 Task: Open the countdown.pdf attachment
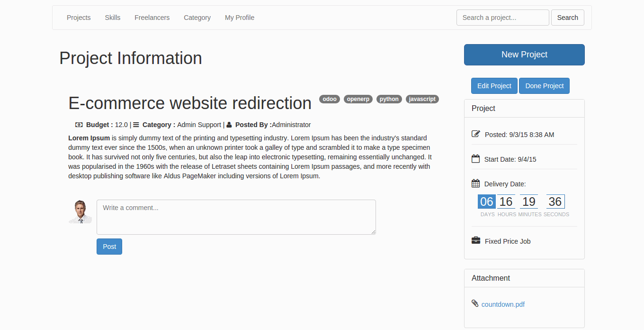503,304
